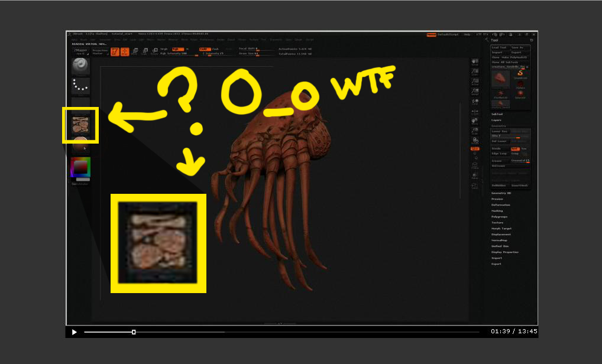Expand the Deformation section
The image size is (602, 364).
coord(501,205)
